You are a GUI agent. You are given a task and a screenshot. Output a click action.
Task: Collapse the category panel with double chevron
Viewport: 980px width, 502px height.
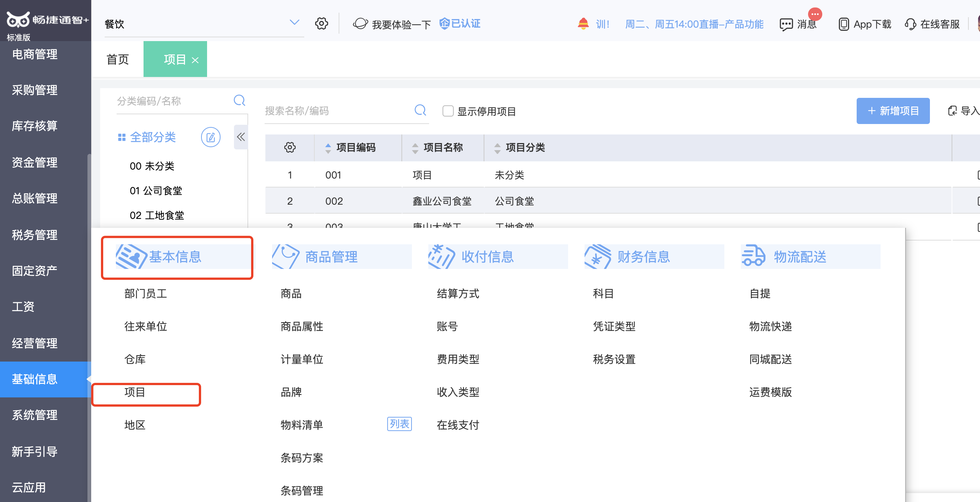[x=241, y=137]
